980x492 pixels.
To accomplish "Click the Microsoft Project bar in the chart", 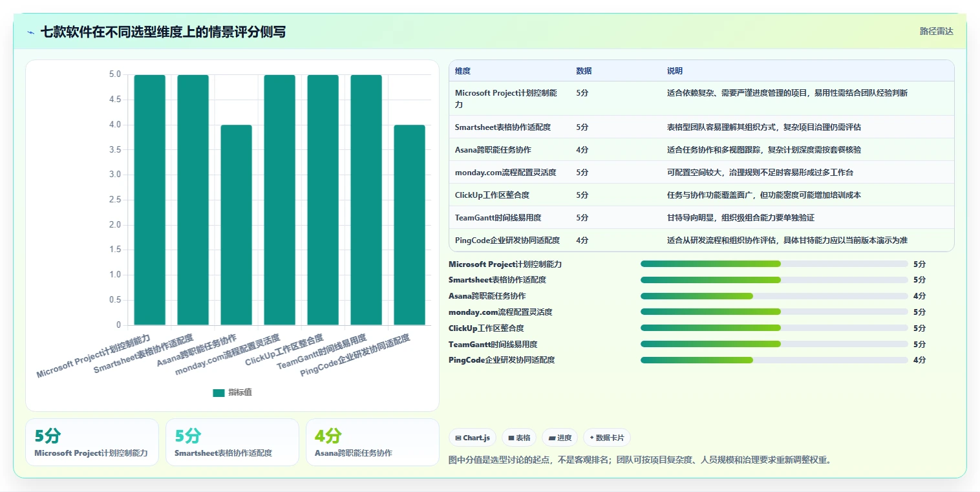I will tap(149, 200).
